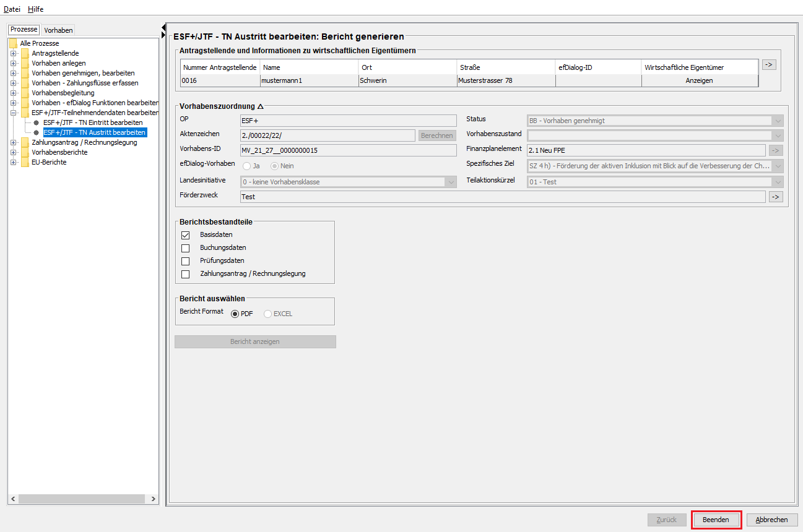The height and width of the screenshot is (532, 803).
Task: Click the folder icon beside Antragstellende
Action: pyautogui.click(x=25, y=53)
